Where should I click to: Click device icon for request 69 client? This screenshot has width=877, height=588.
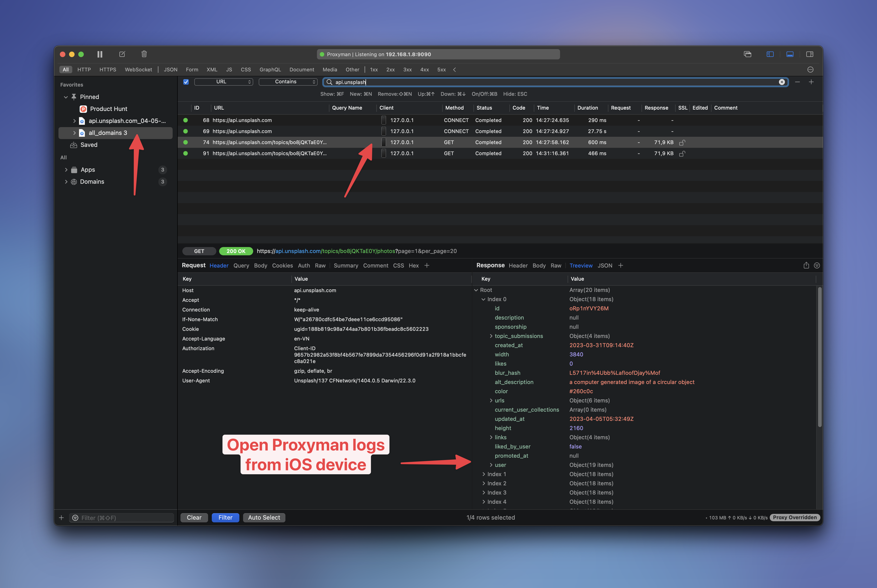[383, 131]
